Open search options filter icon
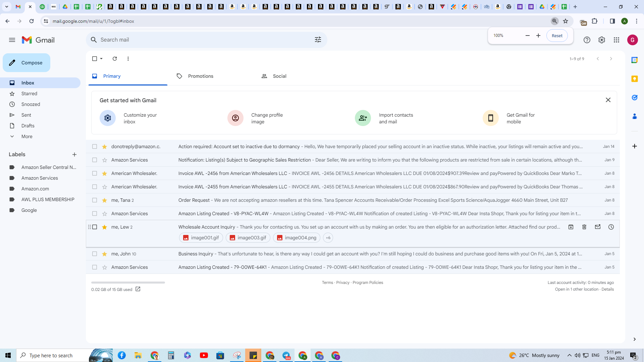The height and width of the screenshot is (362, 644). [x=318, y=40]
